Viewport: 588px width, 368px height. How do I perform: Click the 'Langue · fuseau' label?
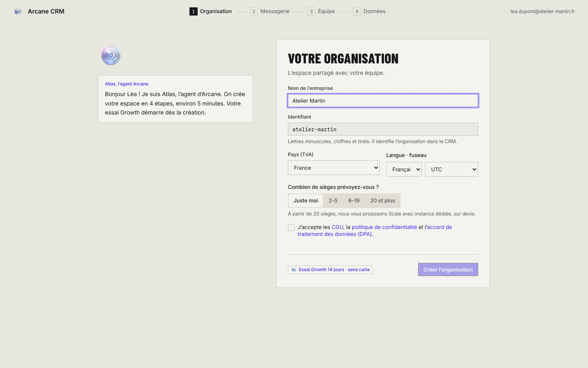tap(406, 155)
